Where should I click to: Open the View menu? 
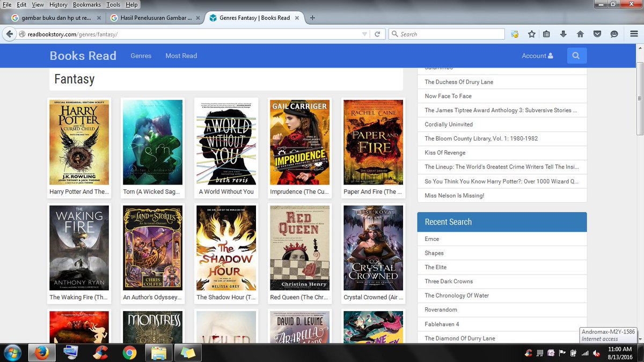tap(38, 4)
